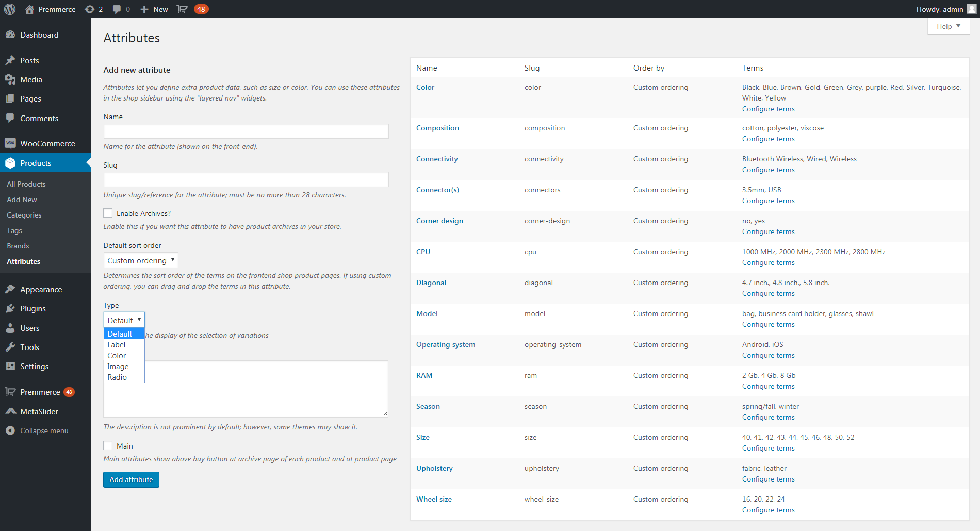Click the Premmerce cart icon in admin bar
Screen dimensions: 980x531
tap(182, 9)
